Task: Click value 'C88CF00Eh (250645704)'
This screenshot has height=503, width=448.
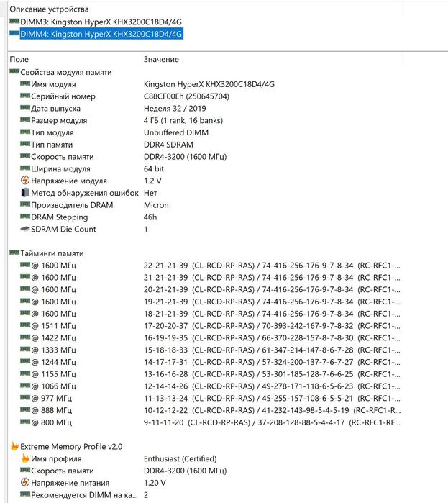Action: (186, 96)
